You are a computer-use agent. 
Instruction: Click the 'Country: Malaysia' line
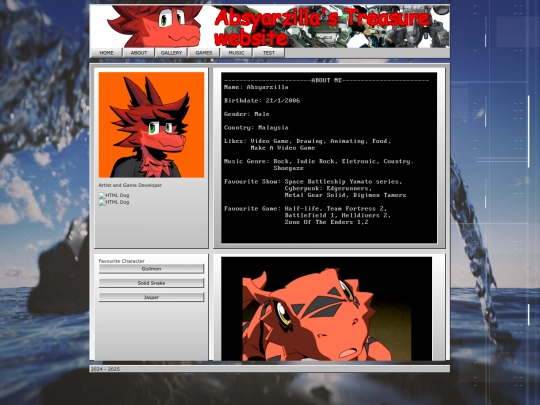click(x=256, y=127)
